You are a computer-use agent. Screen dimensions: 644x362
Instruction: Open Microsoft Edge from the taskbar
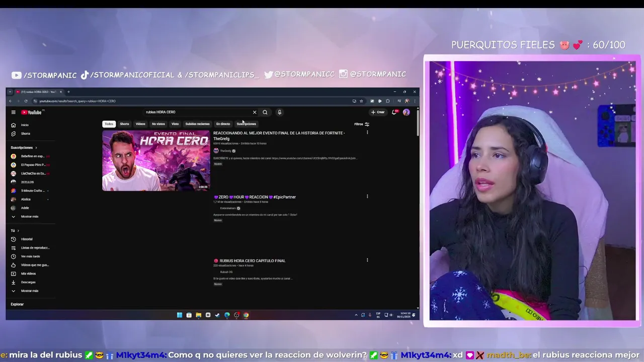pyautogui.click(x=227, y=315)
